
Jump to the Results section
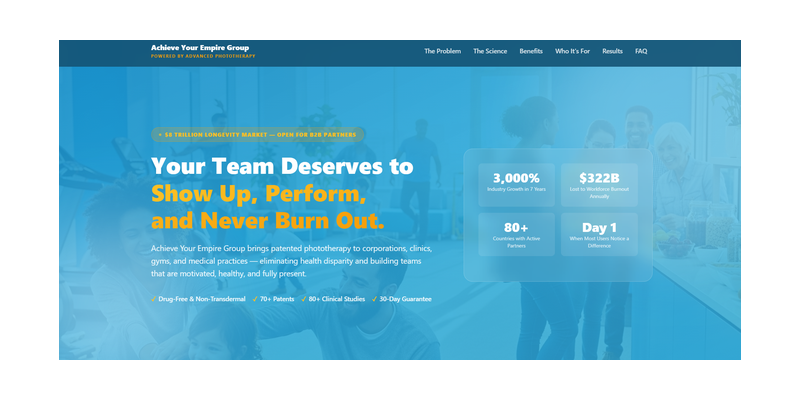click(x=612, y=51)
